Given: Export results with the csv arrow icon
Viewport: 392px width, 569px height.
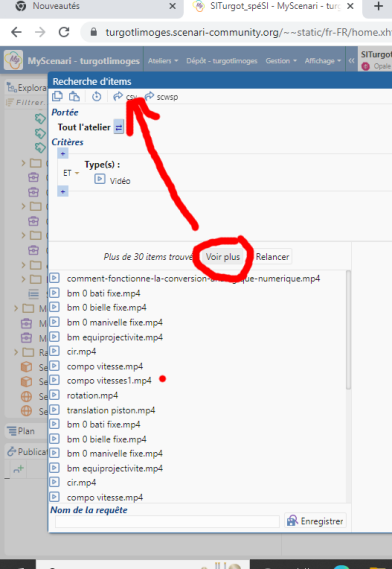Looking at the screenshot, I should click(118, 97).
